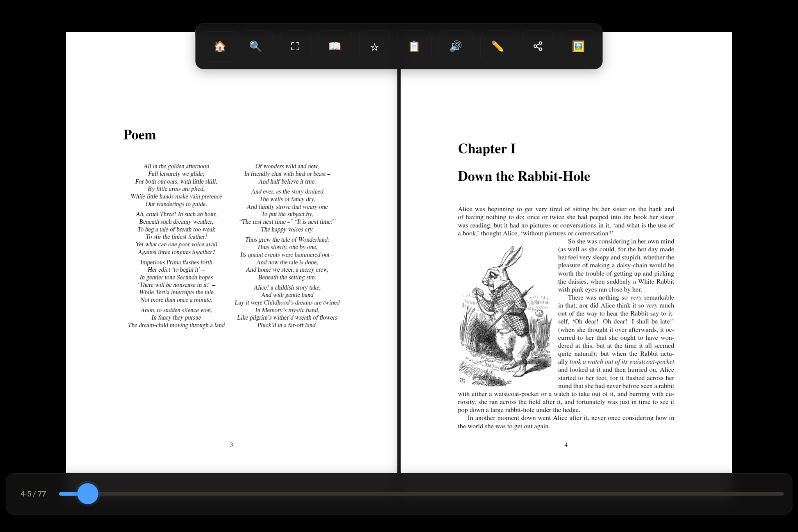
Task: Click page number 4 at page bottom
Action: tap(566, 444)
